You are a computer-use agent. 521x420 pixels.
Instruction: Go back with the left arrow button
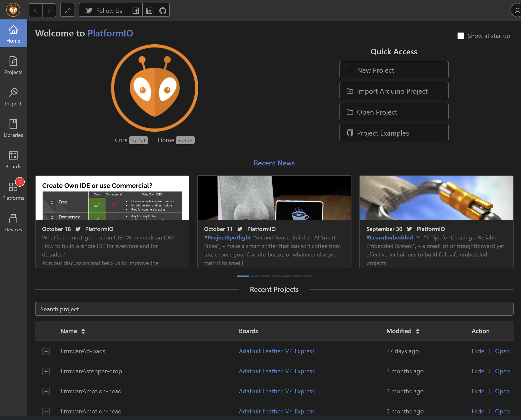tap(36, 10)
